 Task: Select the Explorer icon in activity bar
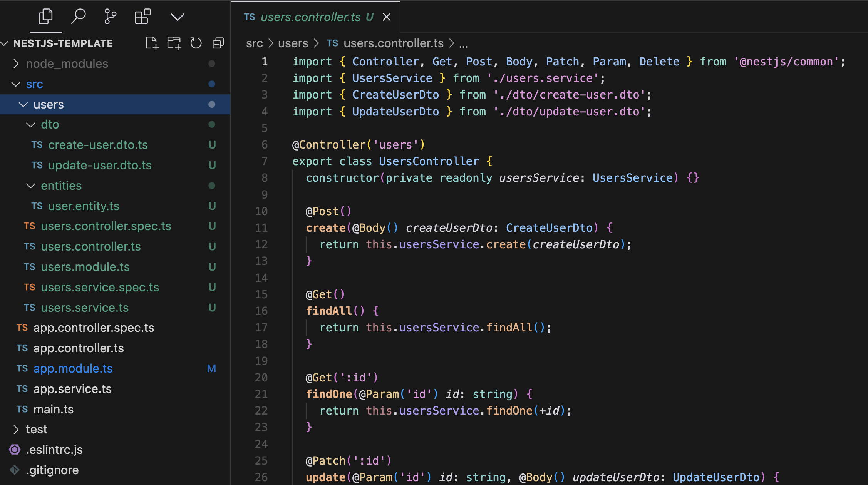click(x=46, y=17)
